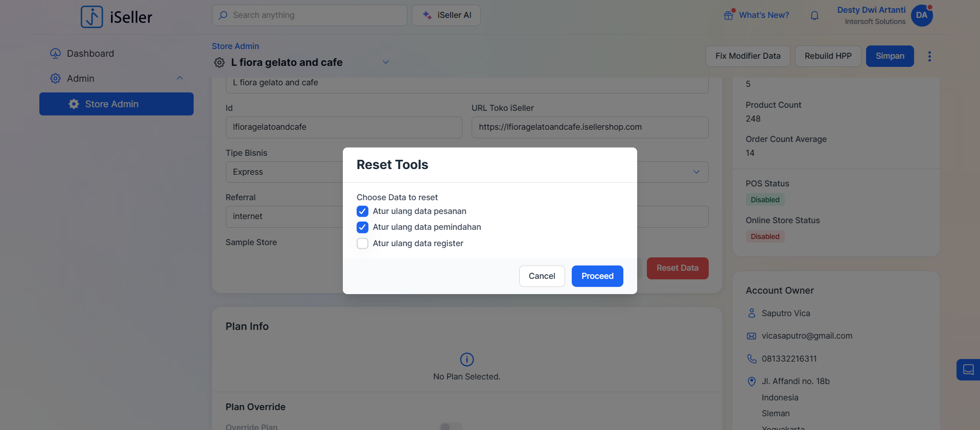This screenshot has width=980, height=430.
Task: Focus the Search anything field
Action: tap(309, 15)
